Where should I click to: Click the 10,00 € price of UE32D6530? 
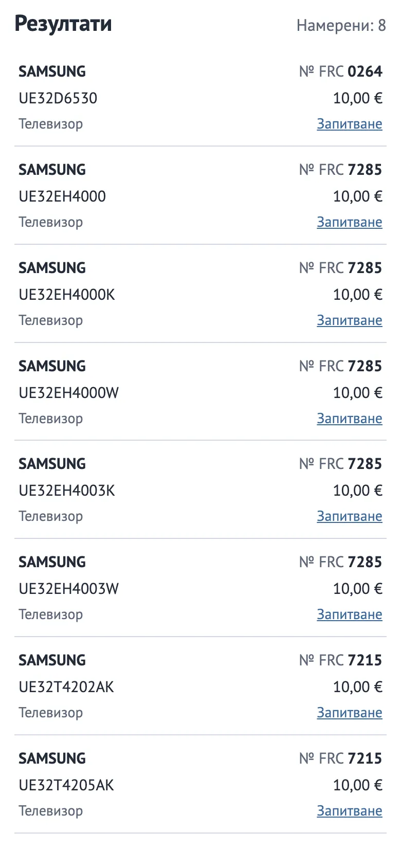point(358,98)
